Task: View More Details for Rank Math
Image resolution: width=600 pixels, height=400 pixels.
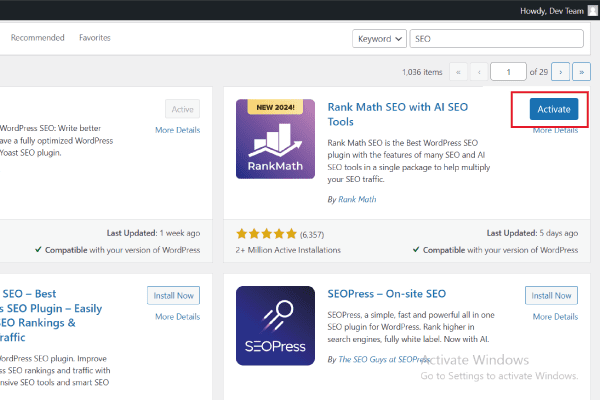Action: (x=555, y=131)
